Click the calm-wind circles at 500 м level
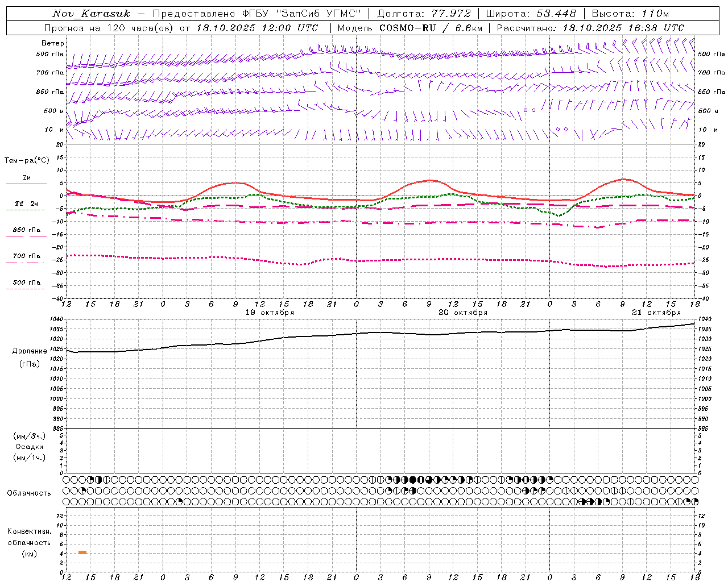 coord(530,110)
